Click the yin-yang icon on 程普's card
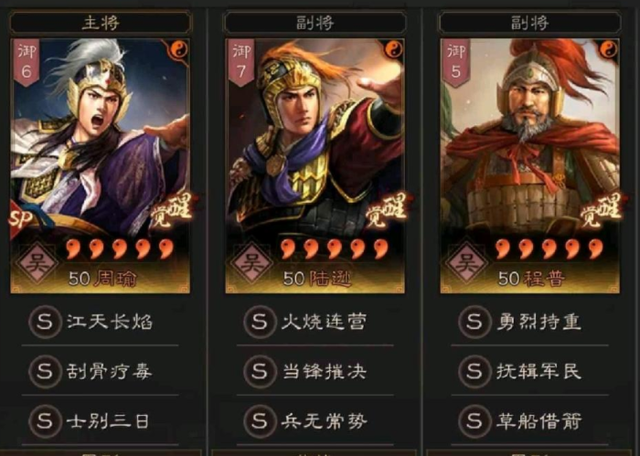 coord(608,50)
